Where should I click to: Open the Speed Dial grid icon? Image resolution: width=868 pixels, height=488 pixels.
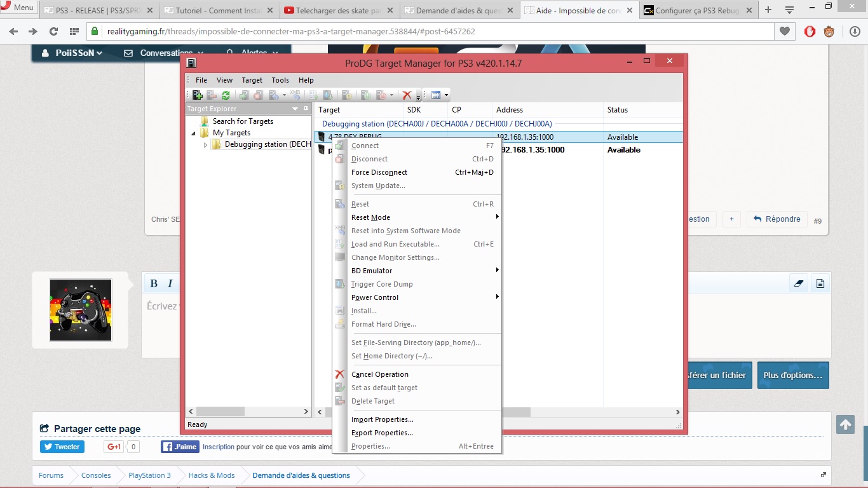point(74,32)
